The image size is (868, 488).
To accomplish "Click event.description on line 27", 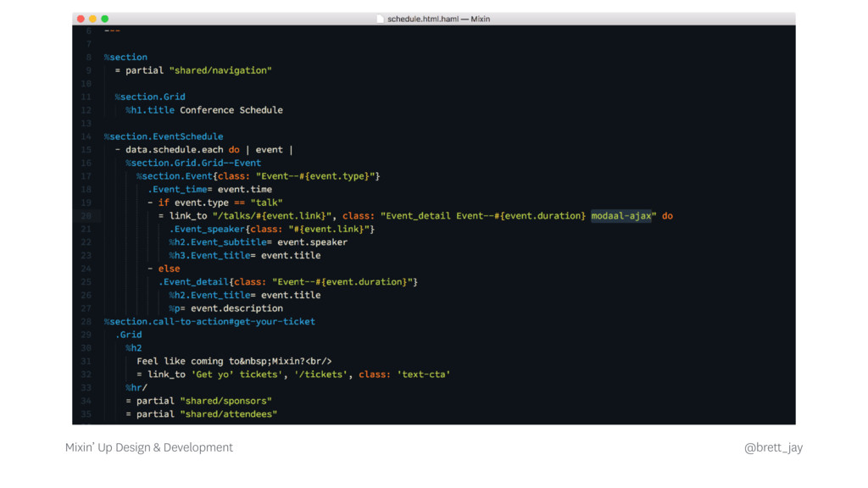I will pyautogui.click(x=237, y=308).
